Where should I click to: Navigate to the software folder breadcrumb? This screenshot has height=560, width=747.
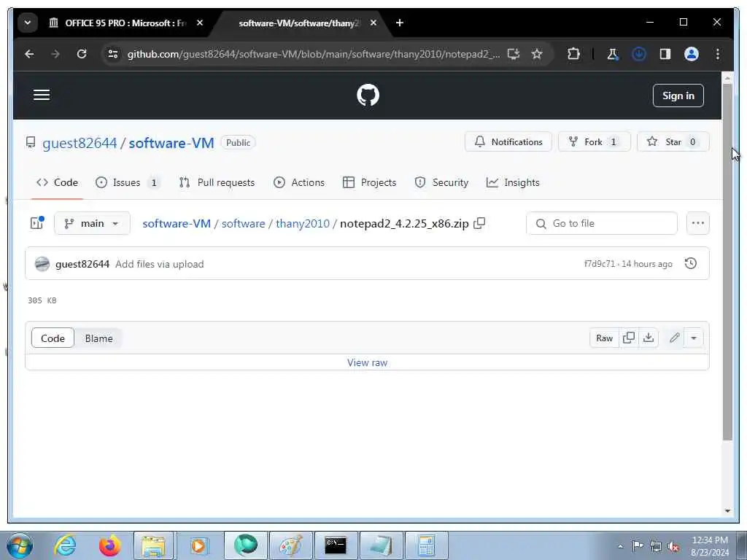(243, 223)
